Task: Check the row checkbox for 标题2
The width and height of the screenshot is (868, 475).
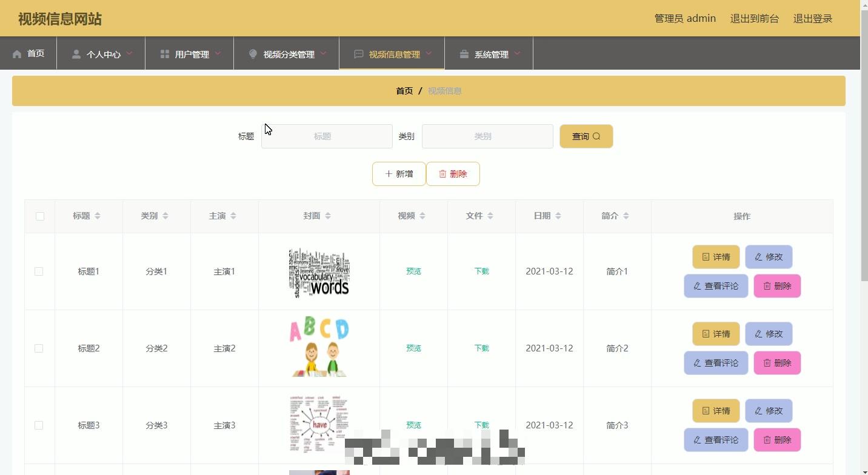Action: click(x=39, y=348)
